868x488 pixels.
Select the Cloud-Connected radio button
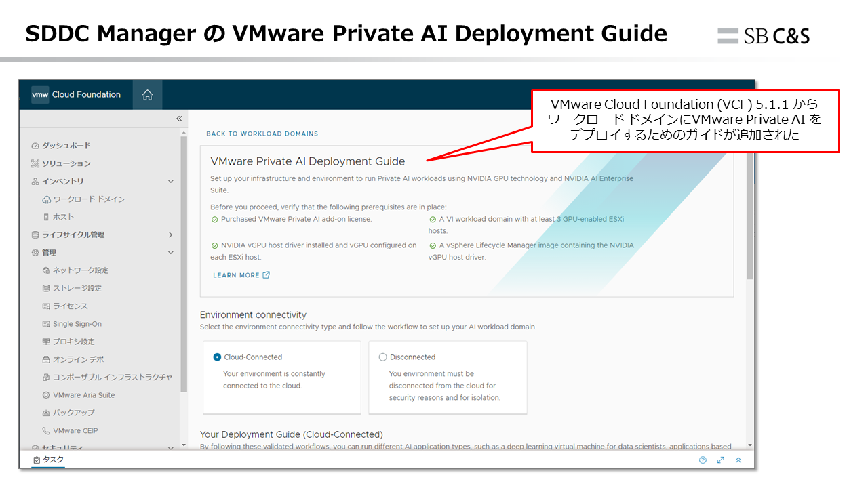coord(217,357)
